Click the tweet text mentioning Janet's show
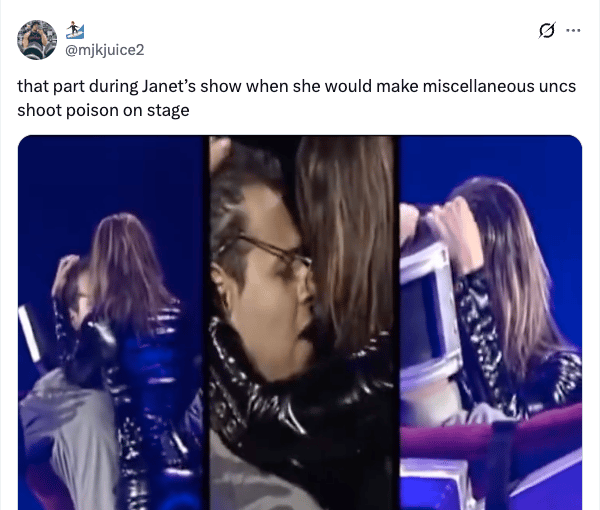Screen dimensions: 600x510 coord(296,98)
